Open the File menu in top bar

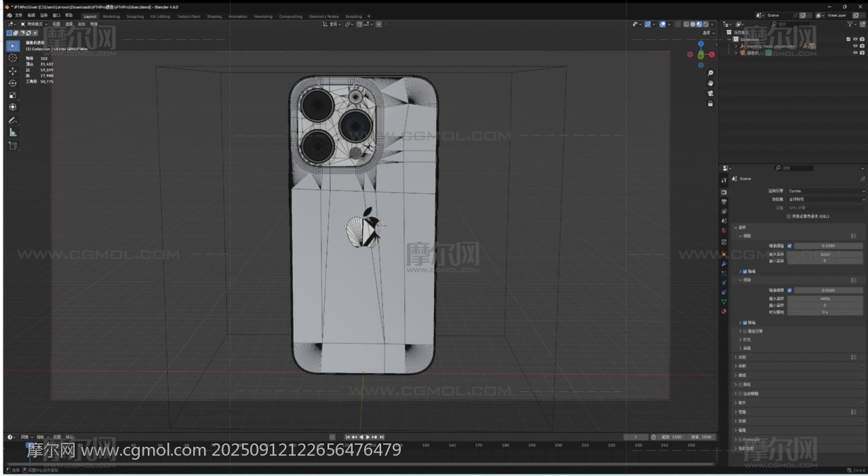[18, 15]
